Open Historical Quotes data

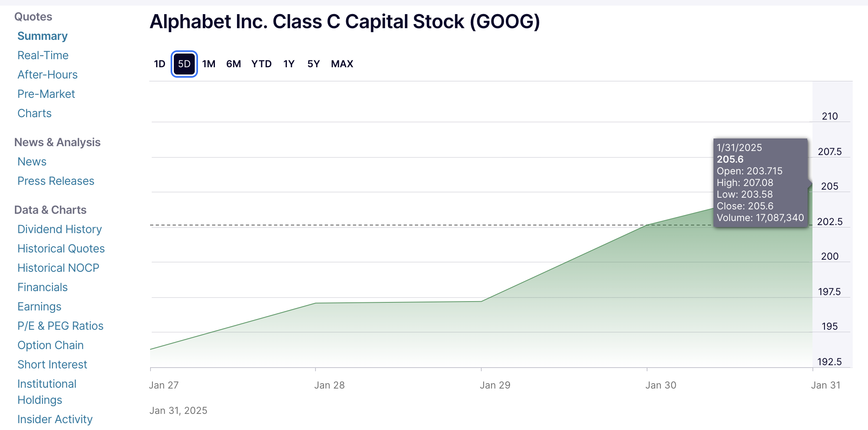pyautogui.click(x=61, y=248)
